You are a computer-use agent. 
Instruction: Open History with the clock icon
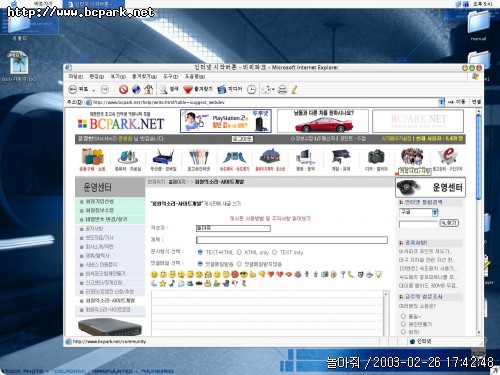pos(252,89)
